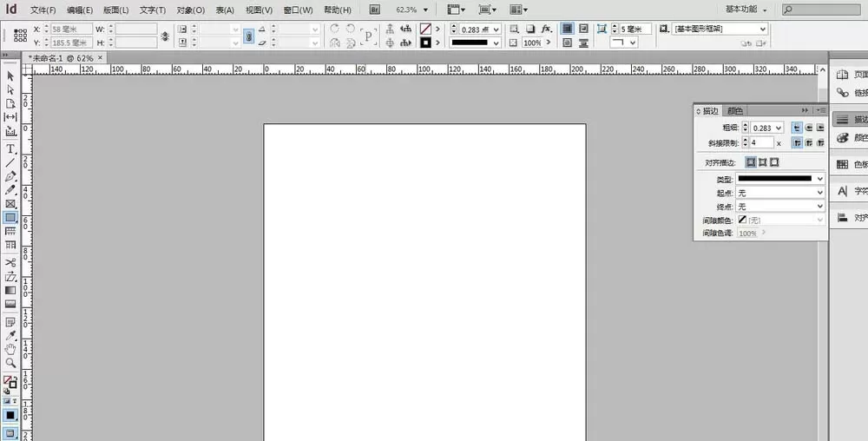Select the Pen tool

[10, 176]
